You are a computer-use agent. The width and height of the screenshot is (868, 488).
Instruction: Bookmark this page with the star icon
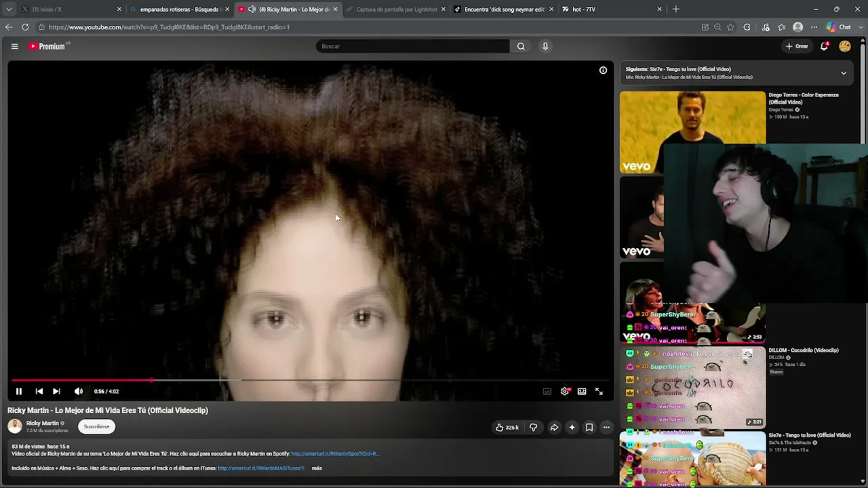pyautogui.click(x=730, y=27)
